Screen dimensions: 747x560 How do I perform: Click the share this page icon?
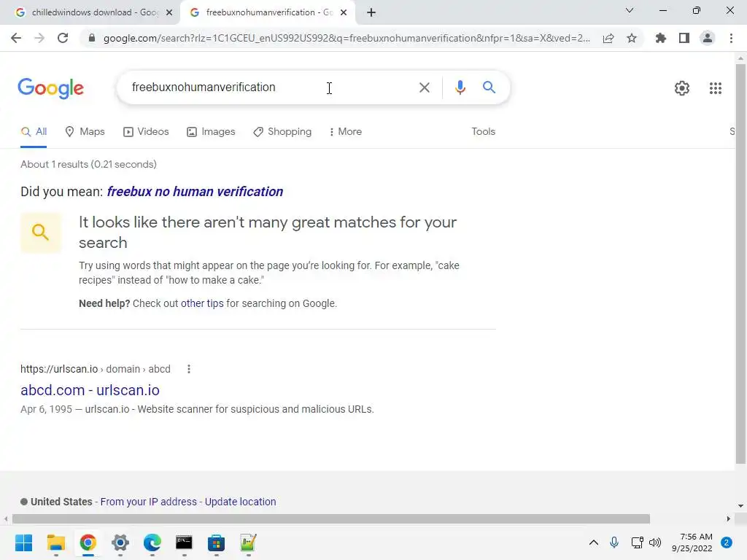pos(608,38)
